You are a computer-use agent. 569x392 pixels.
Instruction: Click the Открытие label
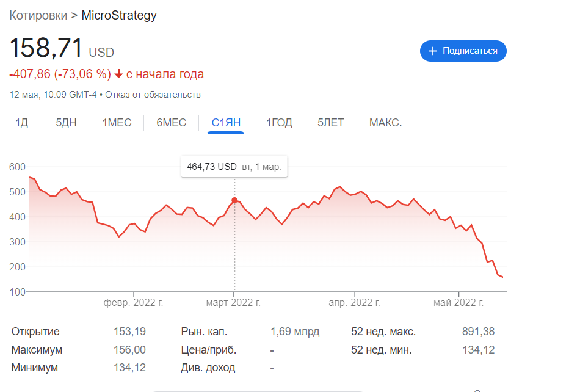tap(35, 332)
